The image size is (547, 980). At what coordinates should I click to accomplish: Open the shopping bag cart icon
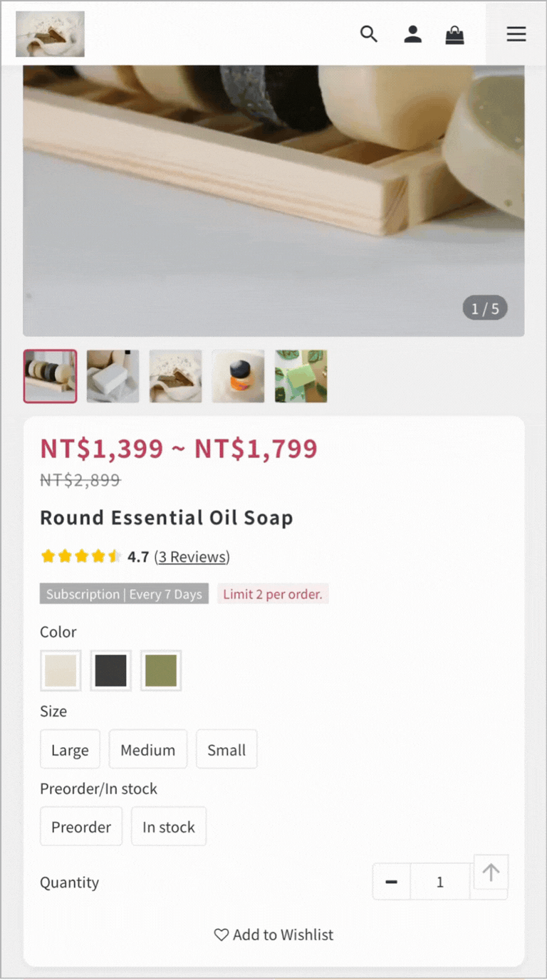tap(454, 34)
